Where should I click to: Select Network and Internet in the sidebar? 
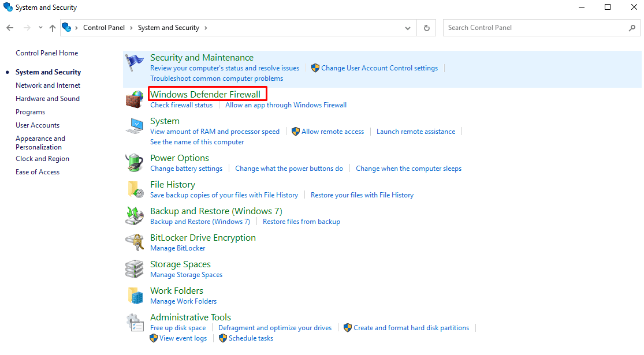pyautogui.click(x=47, y=85)
